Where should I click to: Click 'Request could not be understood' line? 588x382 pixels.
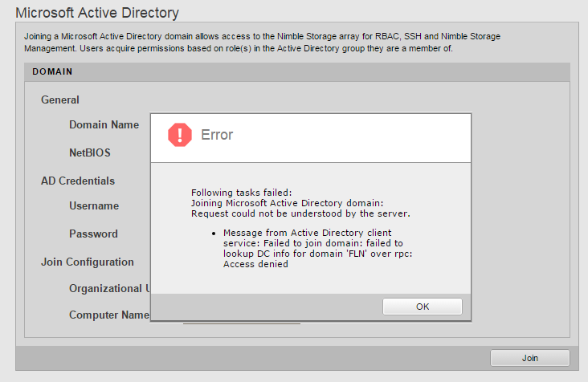[300, 213]
